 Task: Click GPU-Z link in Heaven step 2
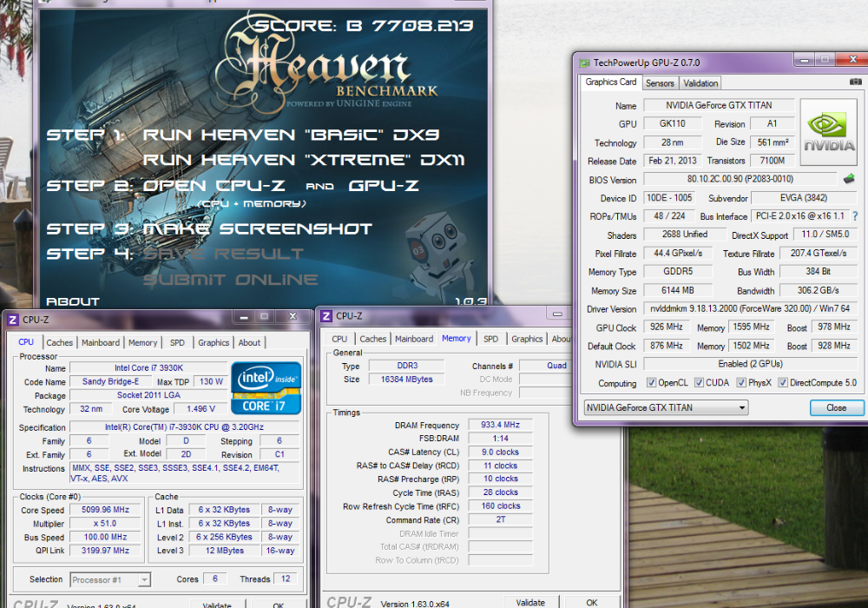383,186
